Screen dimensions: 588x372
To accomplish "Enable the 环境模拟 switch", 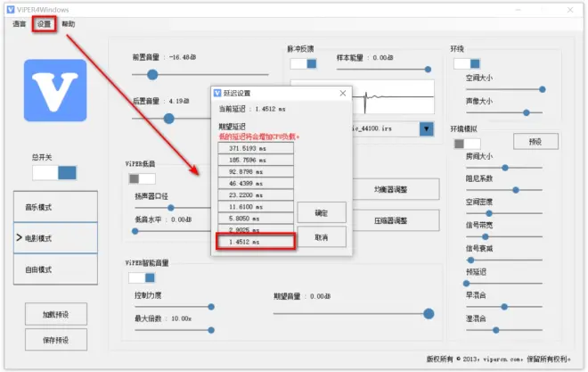I will coord(467,144).
